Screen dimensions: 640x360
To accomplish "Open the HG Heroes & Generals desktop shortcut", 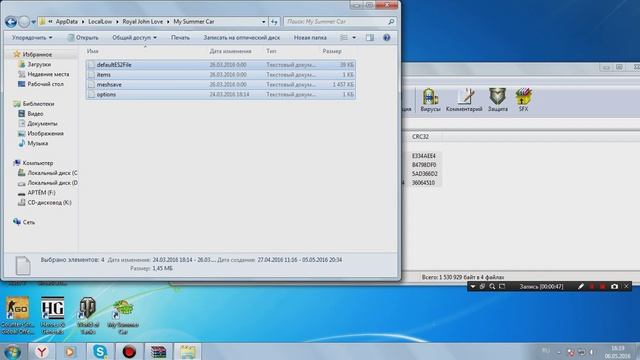I will [53, 315].
